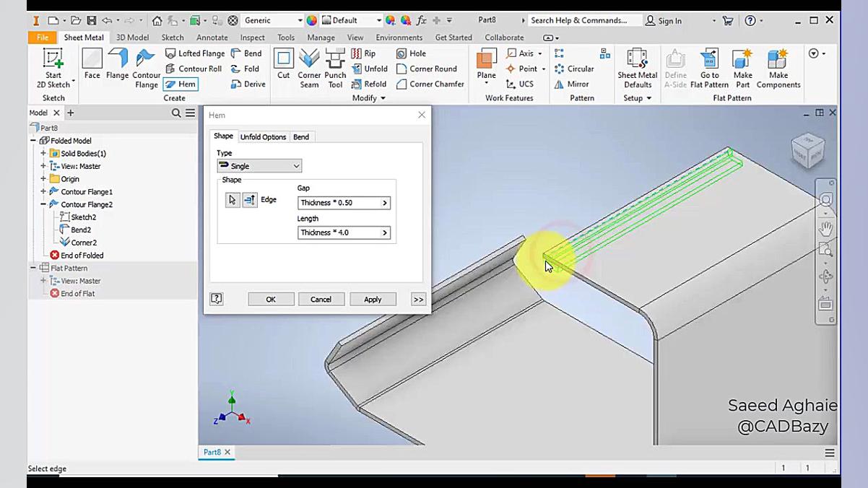
Task: Open the Inspect ribbon tab
Action: pyautogui.click(x=252, y=38)
